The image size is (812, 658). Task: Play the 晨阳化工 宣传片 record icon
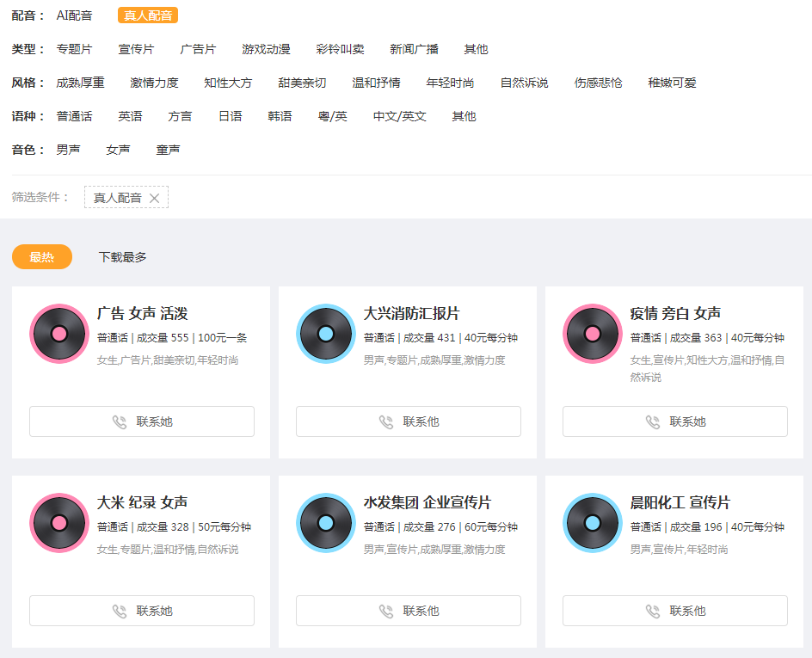[593, 523]
